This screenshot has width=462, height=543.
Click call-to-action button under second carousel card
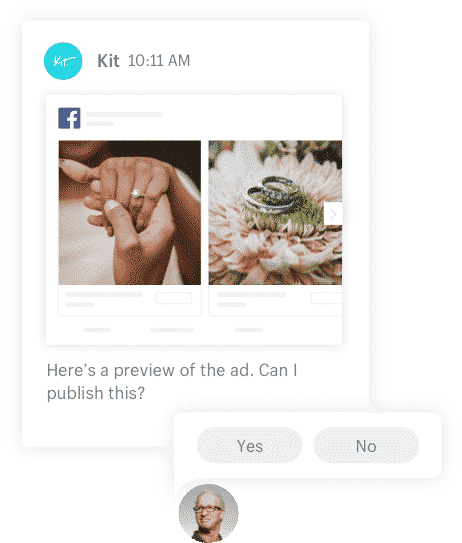pos(327,298)
